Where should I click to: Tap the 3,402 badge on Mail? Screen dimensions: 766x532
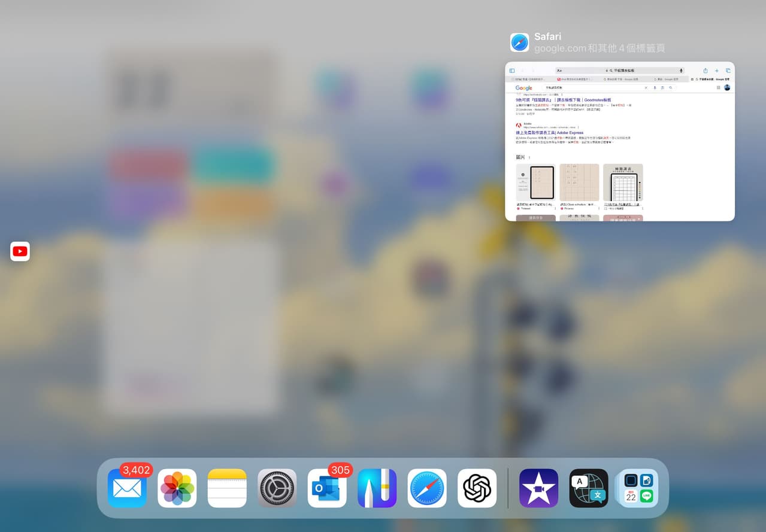(137, 470)
